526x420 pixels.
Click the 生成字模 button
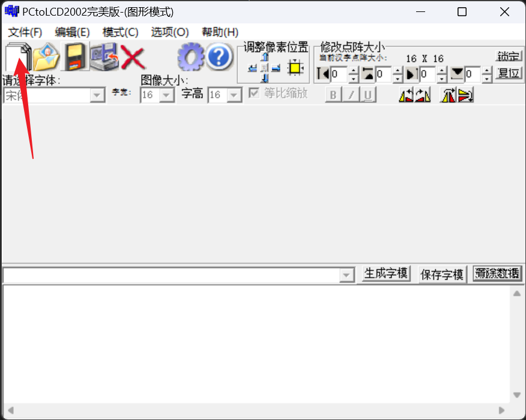point(385,274)
